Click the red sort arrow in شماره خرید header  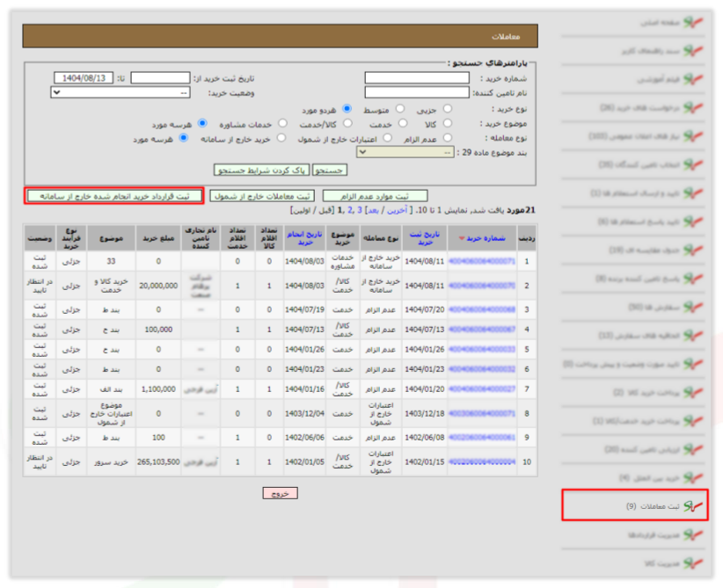[462, 238]
